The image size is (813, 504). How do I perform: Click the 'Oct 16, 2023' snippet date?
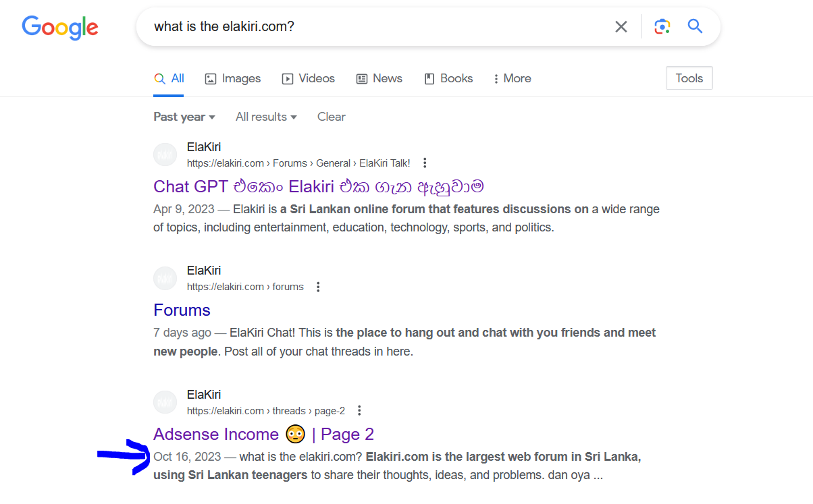(x=188, y=457)
